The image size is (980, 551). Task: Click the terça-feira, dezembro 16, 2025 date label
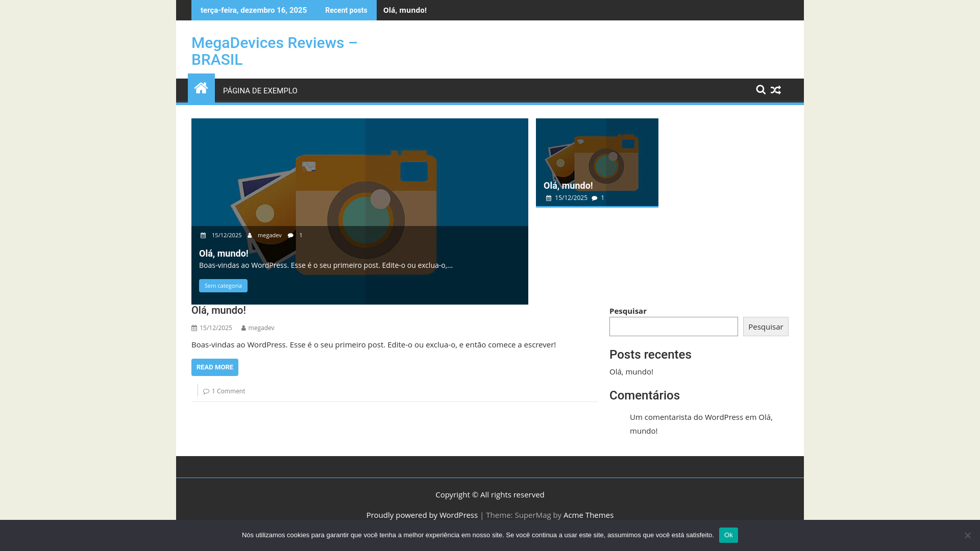(254, 10)
